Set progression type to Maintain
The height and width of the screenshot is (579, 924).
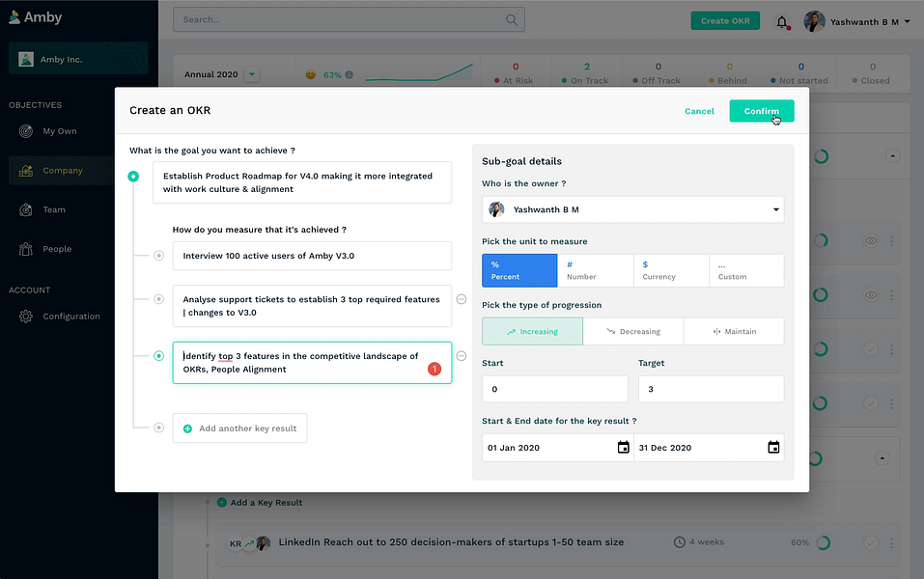tap(734, 331)
